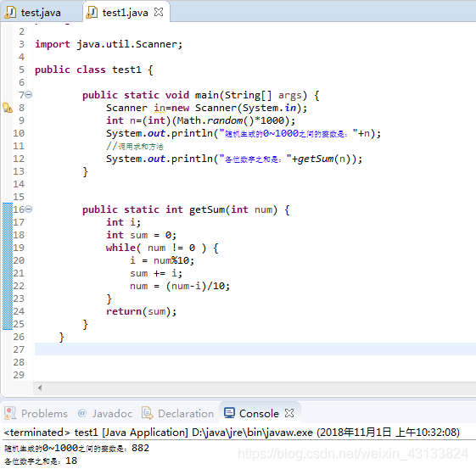
Task: Click line number 3 in the gutter
Action: click(21, 44)
